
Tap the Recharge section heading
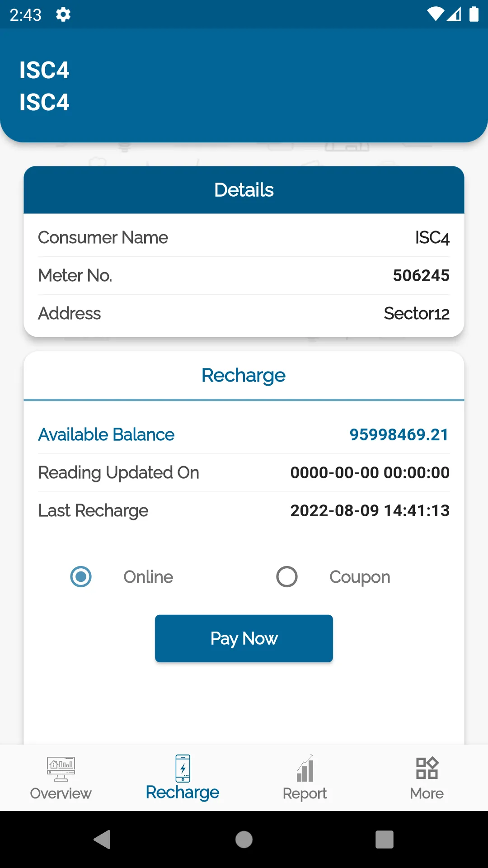tap(244, 376)
